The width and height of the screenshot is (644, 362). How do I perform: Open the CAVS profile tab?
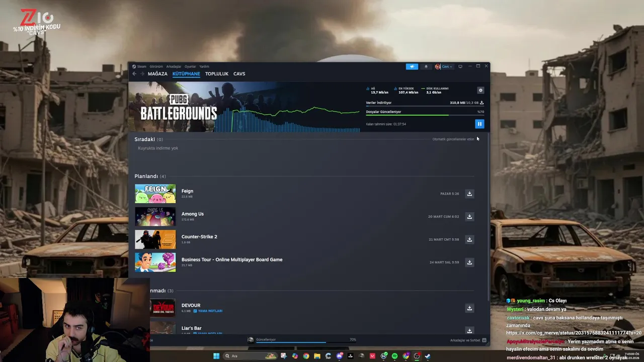coord(239,74)
